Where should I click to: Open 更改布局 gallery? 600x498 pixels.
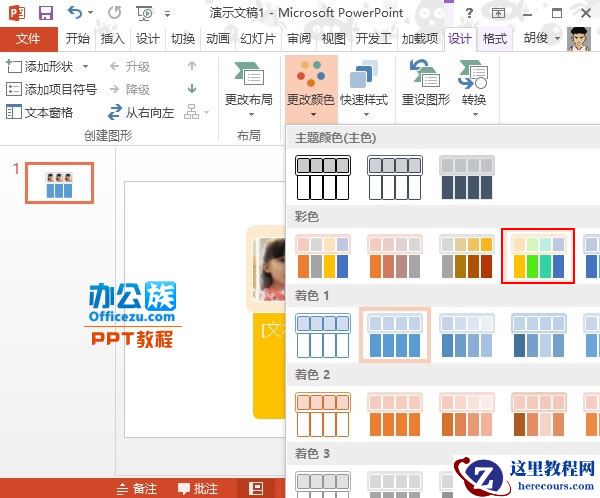click(x=249, y=89)
